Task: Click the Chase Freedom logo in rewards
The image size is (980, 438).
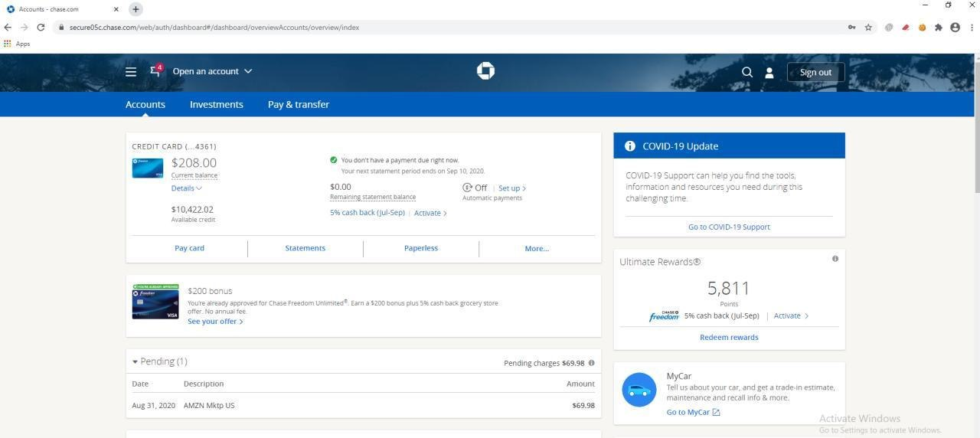Action: [x=664, y=315]
